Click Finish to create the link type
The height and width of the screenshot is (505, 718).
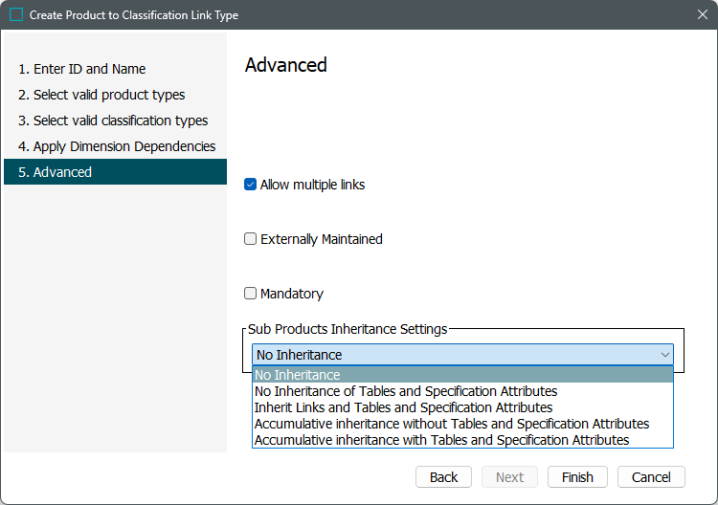tap(577, 477)
